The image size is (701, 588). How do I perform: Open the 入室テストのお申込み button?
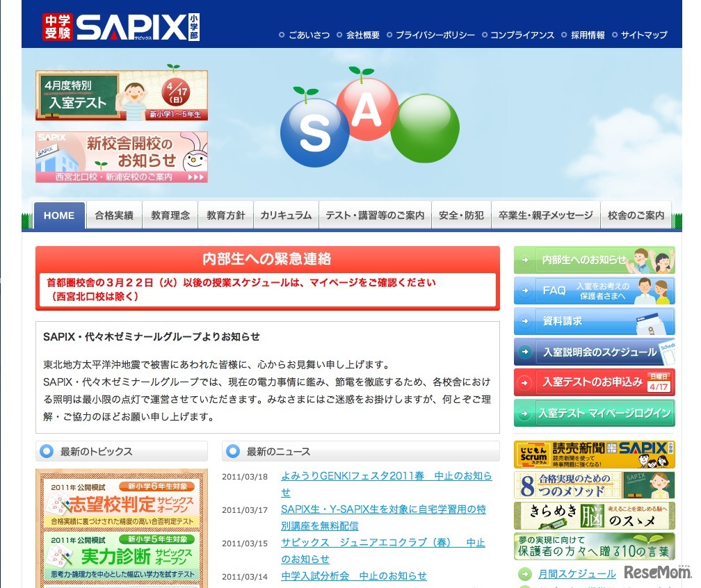594,382
